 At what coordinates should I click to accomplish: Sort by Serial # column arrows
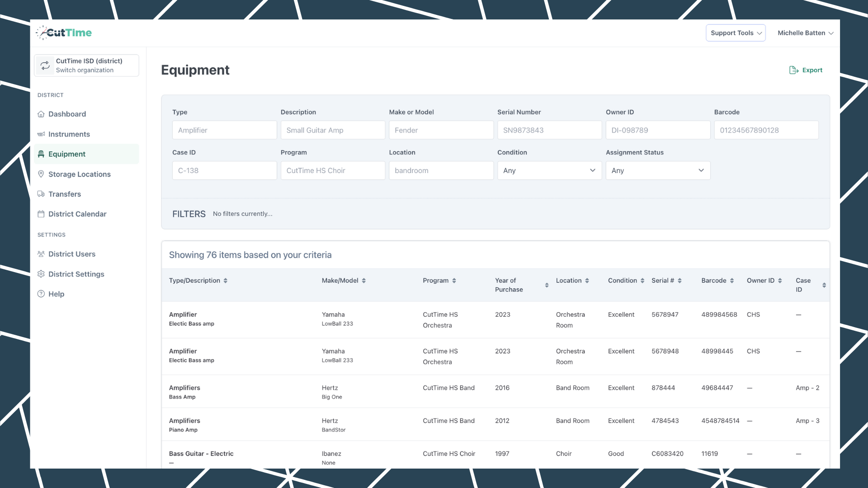click(x=679, y=281)
